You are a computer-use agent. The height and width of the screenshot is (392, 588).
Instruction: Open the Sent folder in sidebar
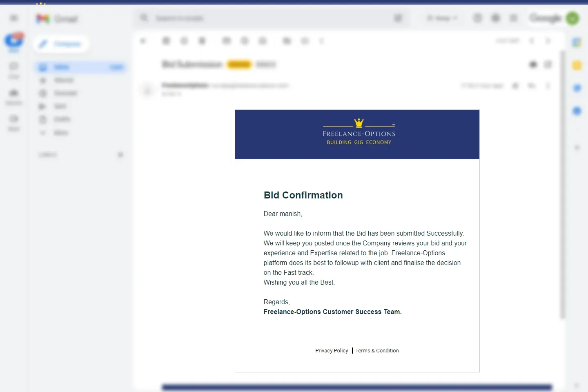click(60, 106)
